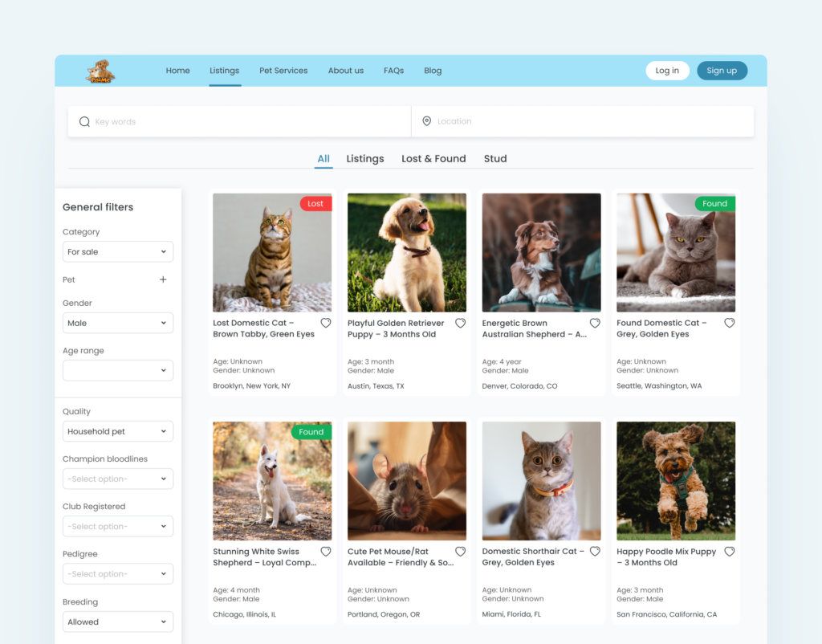This screenshot has width=822, height=644.
Task: Open the pet mouse photo
Action: pyautogui.click(x=407, y=481)
